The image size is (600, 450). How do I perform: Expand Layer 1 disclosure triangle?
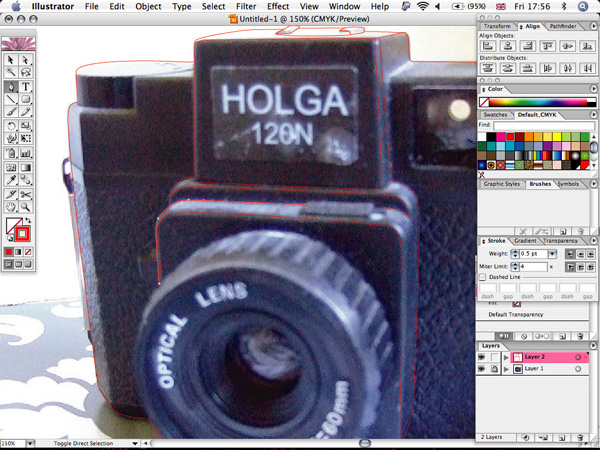507,369
